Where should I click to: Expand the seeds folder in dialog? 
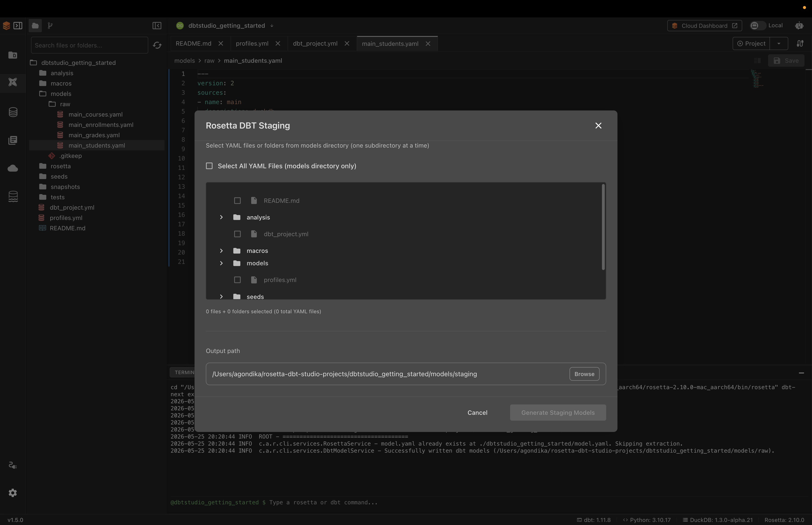tap(221, 296)
